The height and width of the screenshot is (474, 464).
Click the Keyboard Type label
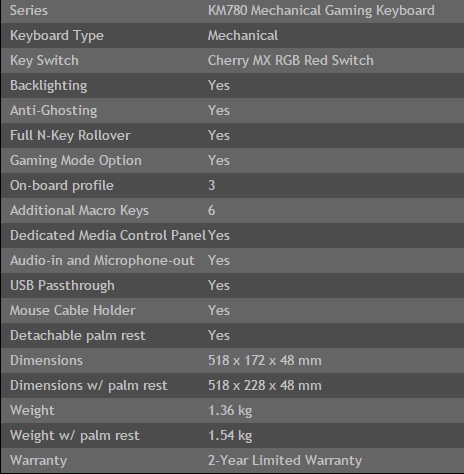point(57,36)
